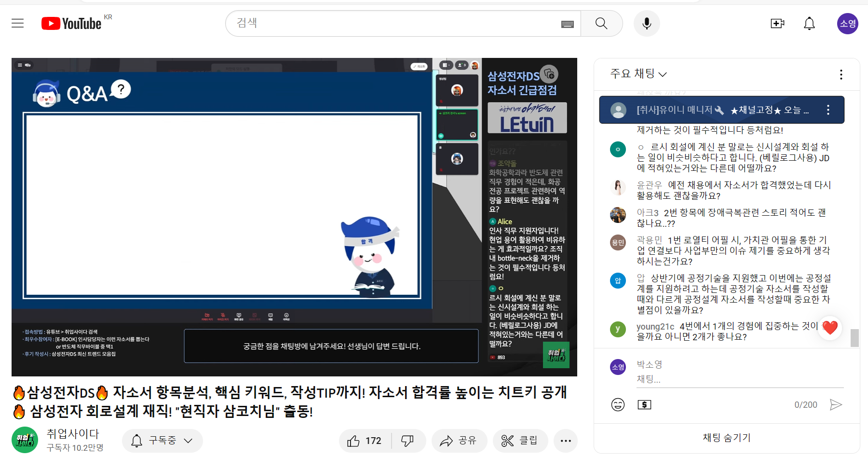Image resolution: width=868 pixels, height=457 pixels.
Task: Open the chat panel three-dot menu
Action: click(x=841, y=74)
